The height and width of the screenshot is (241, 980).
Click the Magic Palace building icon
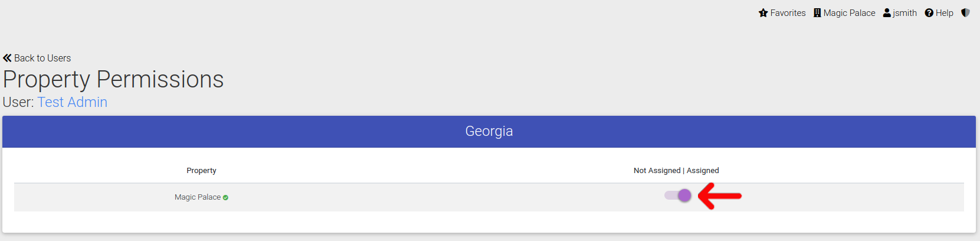(817, 13)
